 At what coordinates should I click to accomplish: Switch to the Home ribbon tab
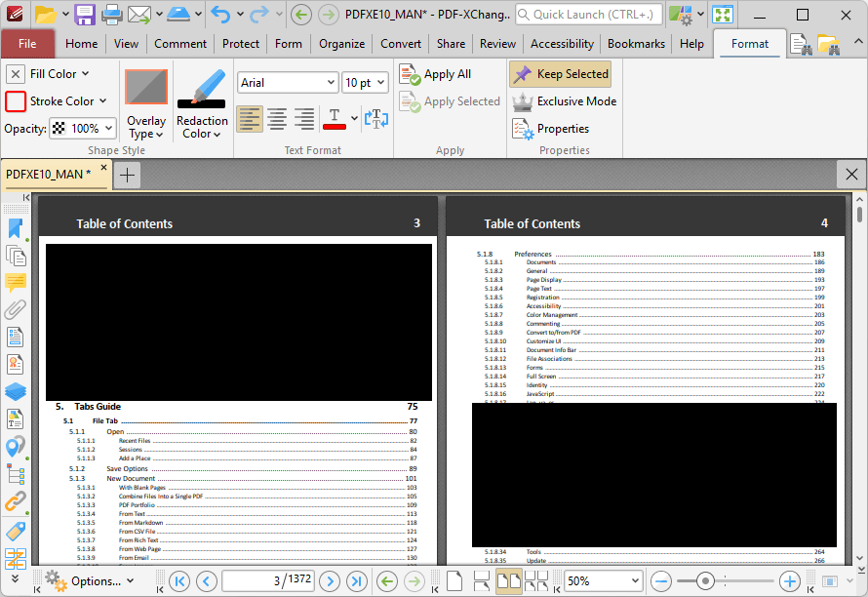point(81,44)
